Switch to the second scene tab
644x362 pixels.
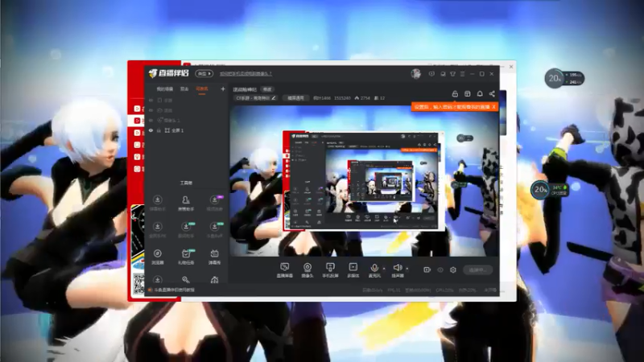point(184,89)
